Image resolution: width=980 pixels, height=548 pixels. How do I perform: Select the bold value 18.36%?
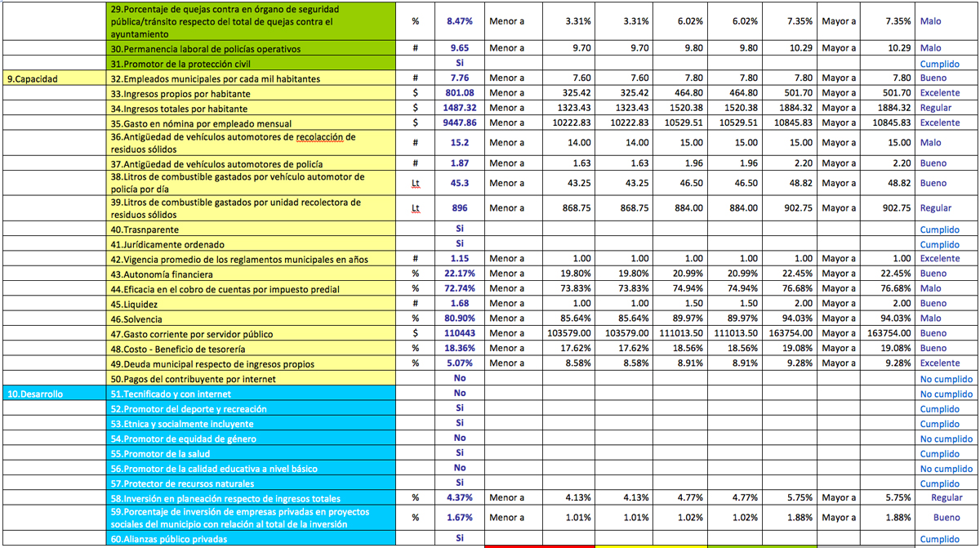[x=460, y=349]
